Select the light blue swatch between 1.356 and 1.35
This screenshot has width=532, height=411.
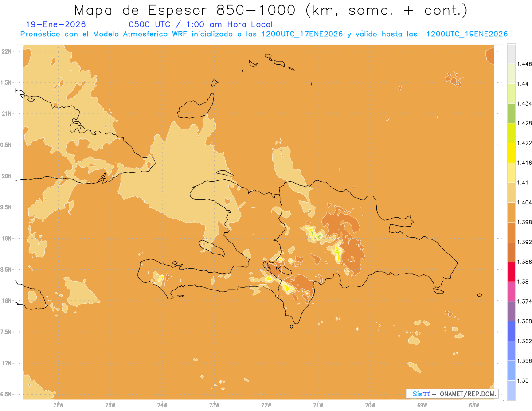tap(511, 371)
